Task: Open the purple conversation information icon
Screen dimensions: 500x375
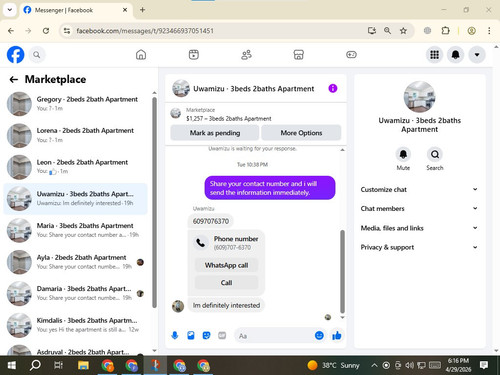Action: point(333,88)
